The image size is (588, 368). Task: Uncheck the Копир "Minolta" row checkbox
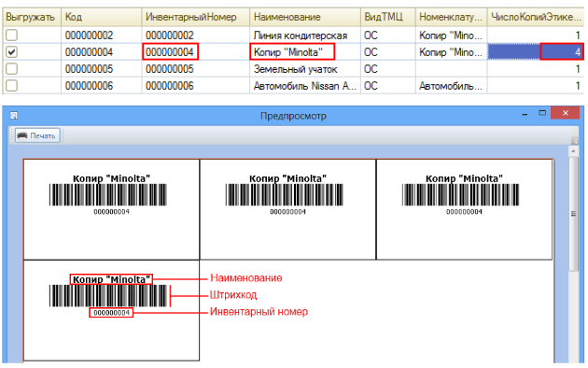[11, 51]
